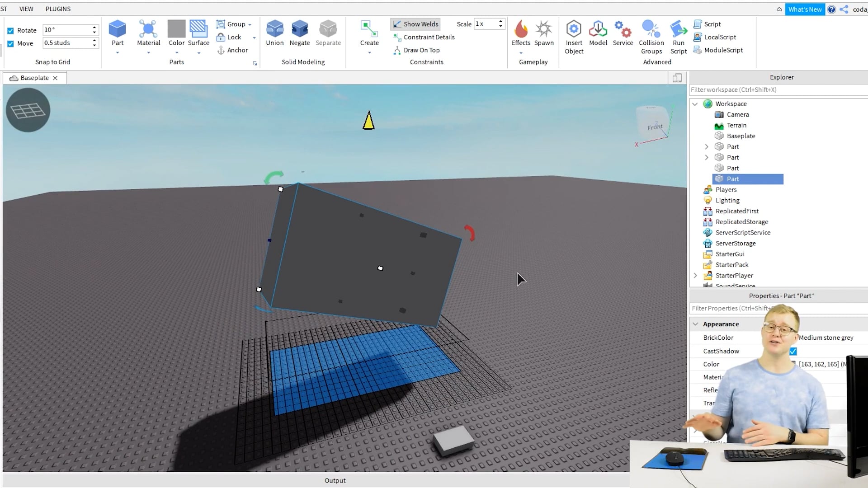Toggle the CastShadow property checkbox
The image size is (868, 488).
coord(793,351)
